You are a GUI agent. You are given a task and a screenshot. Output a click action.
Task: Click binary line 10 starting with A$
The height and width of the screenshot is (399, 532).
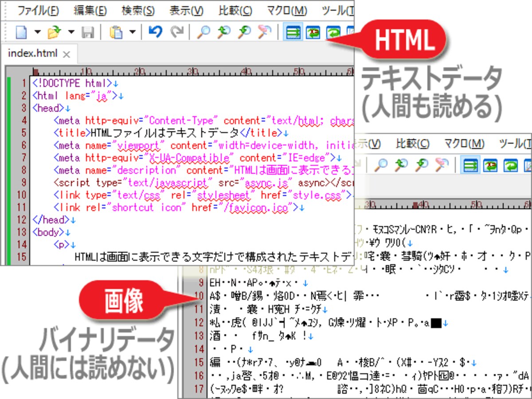pyautogui.click(x=369, y=295)
